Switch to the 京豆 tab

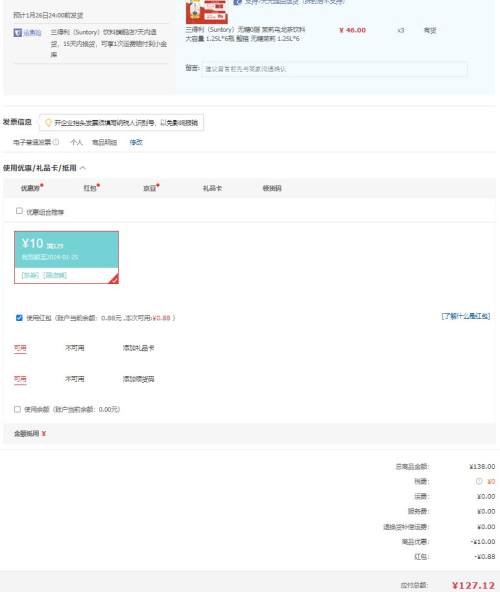(150, 188)
